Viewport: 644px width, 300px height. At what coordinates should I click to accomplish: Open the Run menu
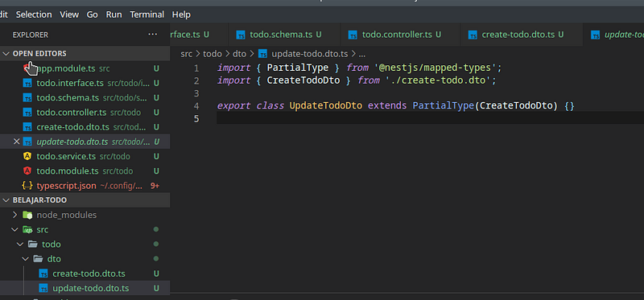point(114,14)
